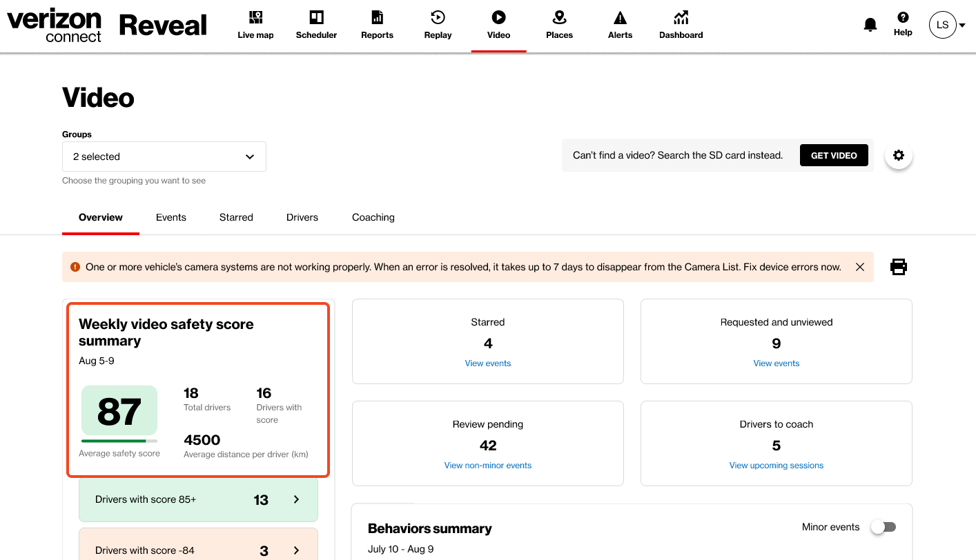Select the Video play icon in navigation
Screen dimensions: 976x560
click(x=498, y=17)
